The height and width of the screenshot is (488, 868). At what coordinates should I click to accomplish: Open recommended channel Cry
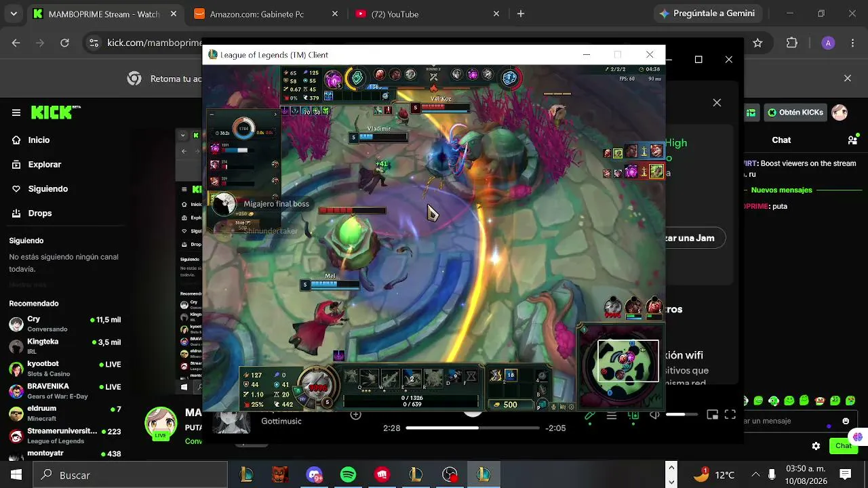click(64, 323)
